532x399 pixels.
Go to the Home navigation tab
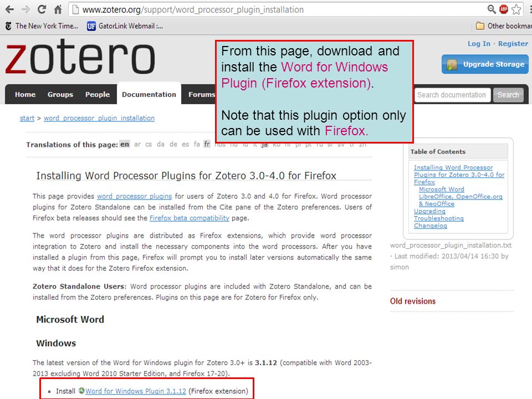(x=25, y=94)
